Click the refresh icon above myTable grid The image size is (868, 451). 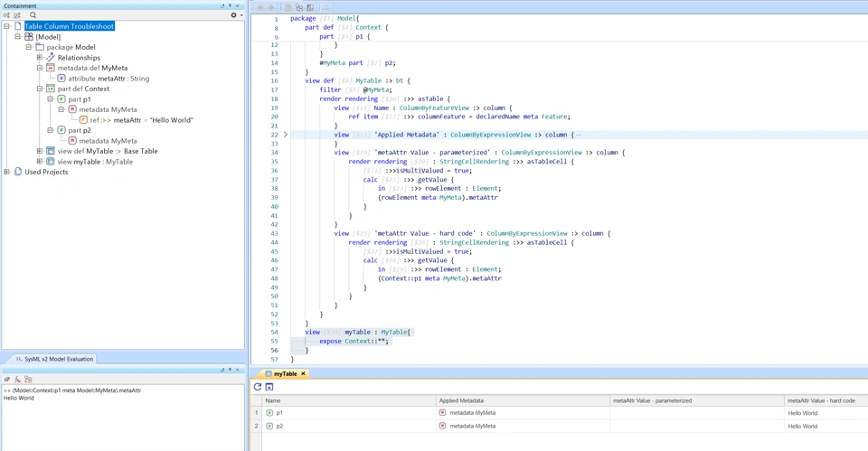coord(258,387)
